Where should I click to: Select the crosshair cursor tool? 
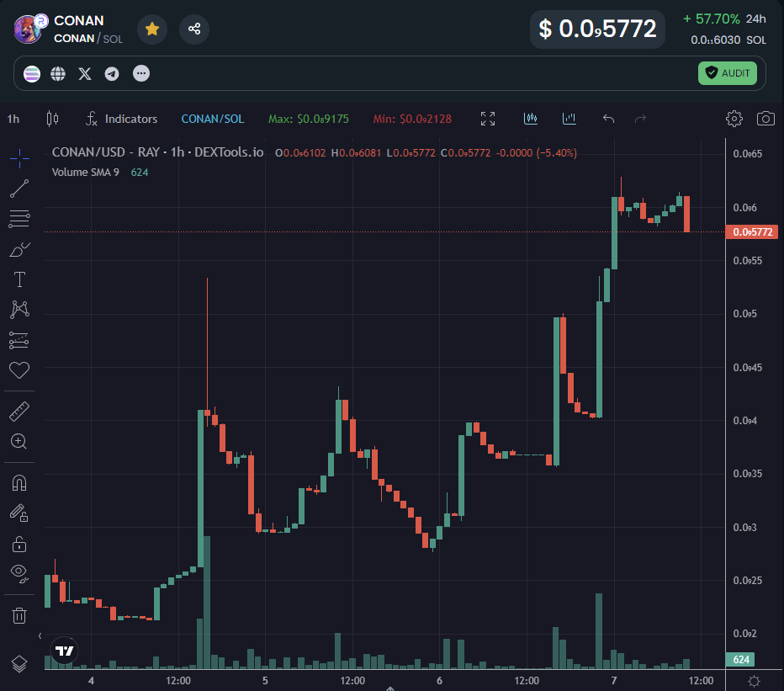[x=19, y=158]
